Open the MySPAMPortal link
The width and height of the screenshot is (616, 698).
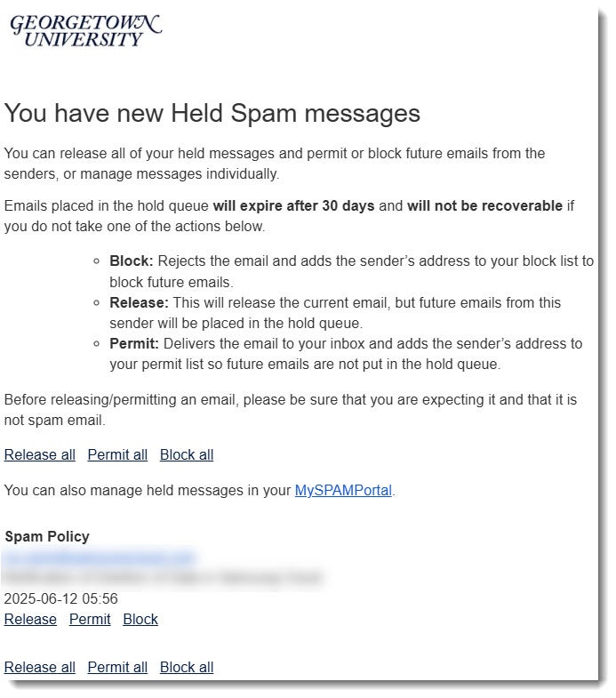click(x=343, y=490)
